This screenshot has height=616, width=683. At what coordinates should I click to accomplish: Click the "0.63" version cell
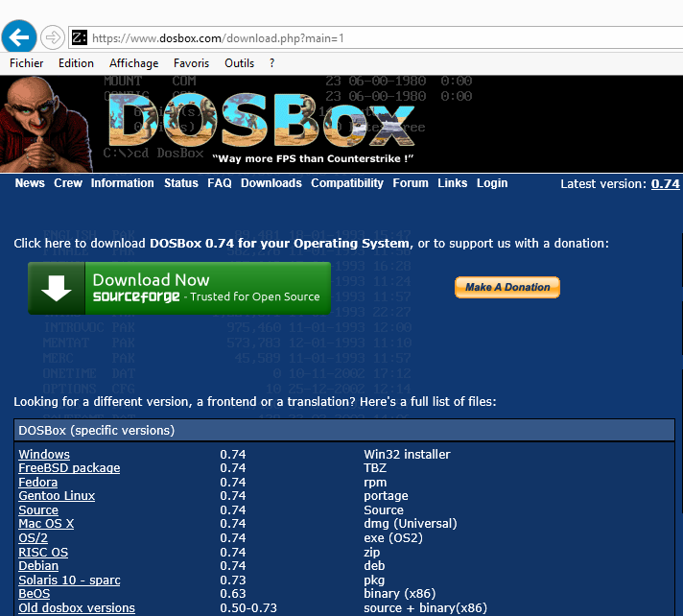[x=232, y=594]
